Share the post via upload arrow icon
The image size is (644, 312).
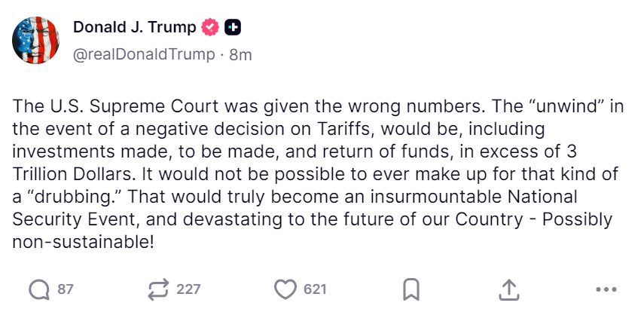[x=509, y=289]
